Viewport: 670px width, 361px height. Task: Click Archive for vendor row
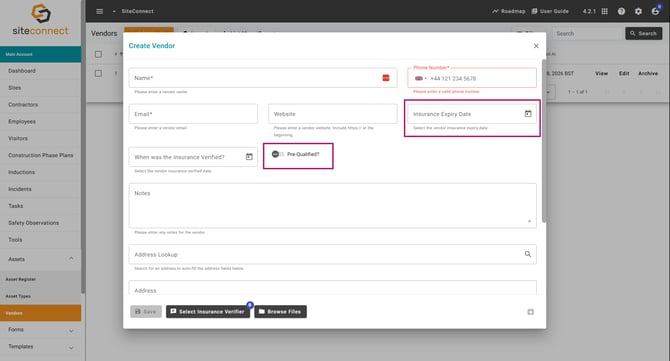(648, 73)
